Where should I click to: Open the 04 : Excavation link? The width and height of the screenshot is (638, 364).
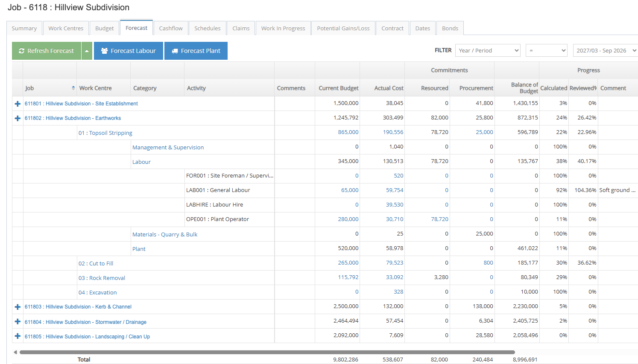coord(97,292)
